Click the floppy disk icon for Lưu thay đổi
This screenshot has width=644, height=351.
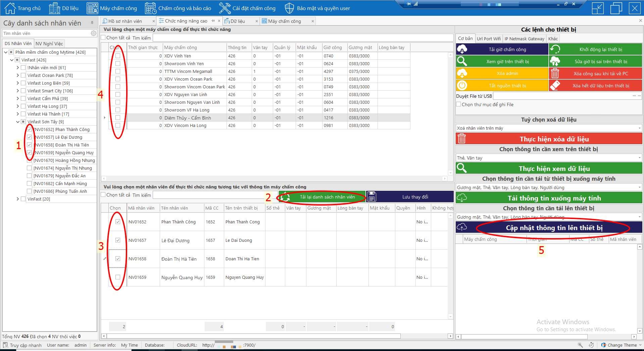coord(371,197)
